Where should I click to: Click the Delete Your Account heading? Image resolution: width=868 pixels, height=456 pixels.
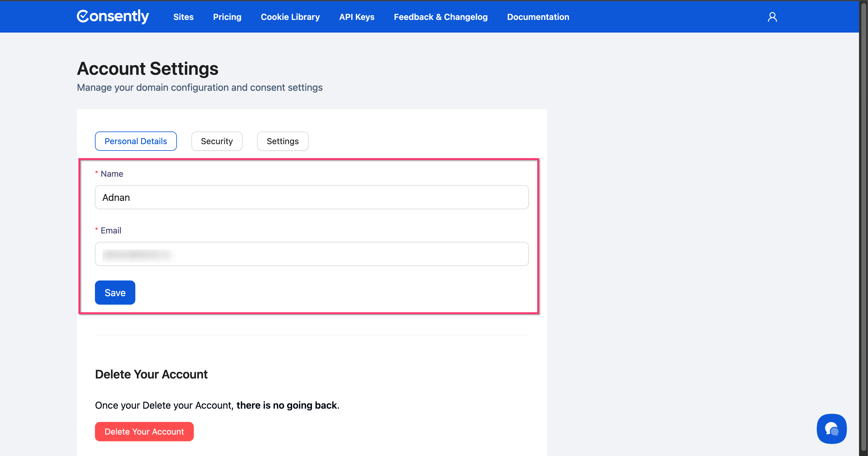coord(151,374)
